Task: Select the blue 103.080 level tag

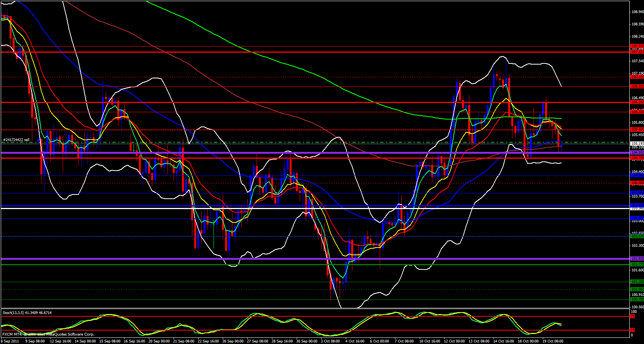Action: tap(637, 218)
